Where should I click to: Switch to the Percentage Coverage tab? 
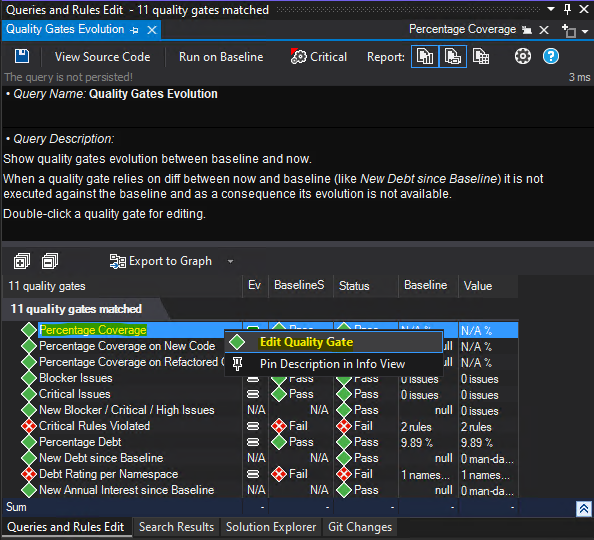click(462, 29)
